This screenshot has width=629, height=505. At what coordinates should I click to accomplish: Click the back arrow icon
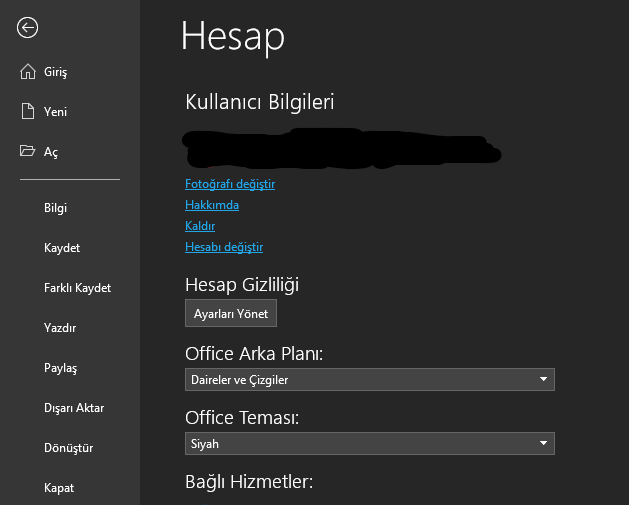tap(27, 28)
